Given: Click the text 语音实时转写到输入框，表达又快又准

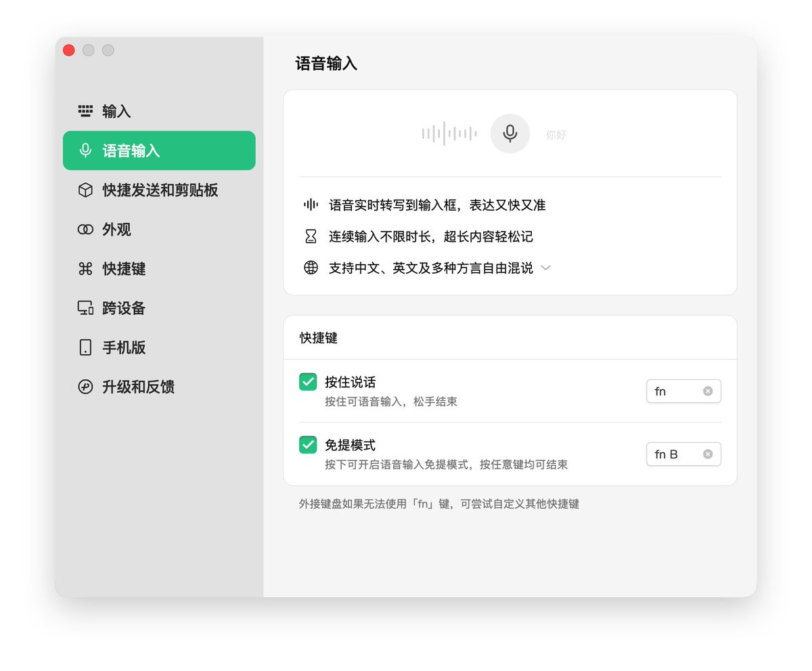Looking at the screenshot, I should (x=437, y=204).
